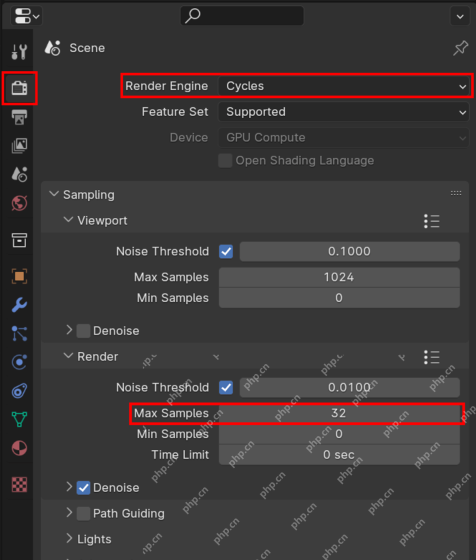The width and height of the screenshot is (476, 560).
Task: Open the Object Data mesh tab
Action: click(19, 419)
